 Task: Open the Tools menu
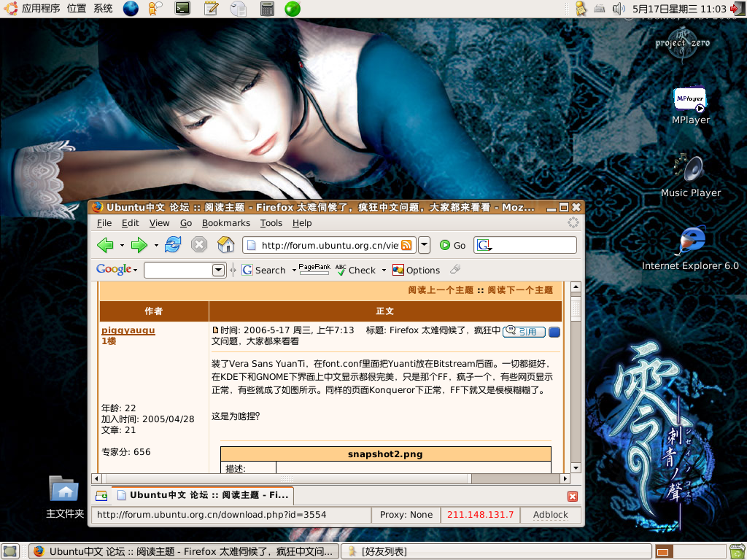click(x=271, y=223)
